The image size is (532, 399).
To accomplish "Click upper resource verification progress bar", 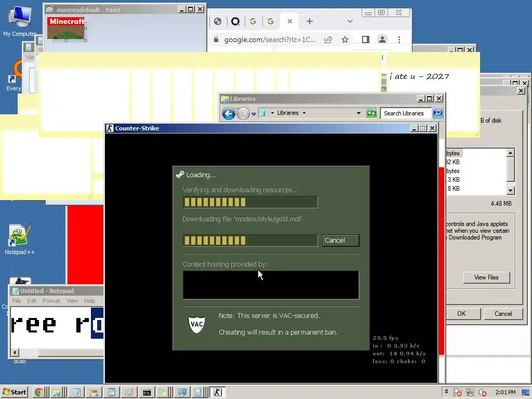I will (x=250, y=202).
